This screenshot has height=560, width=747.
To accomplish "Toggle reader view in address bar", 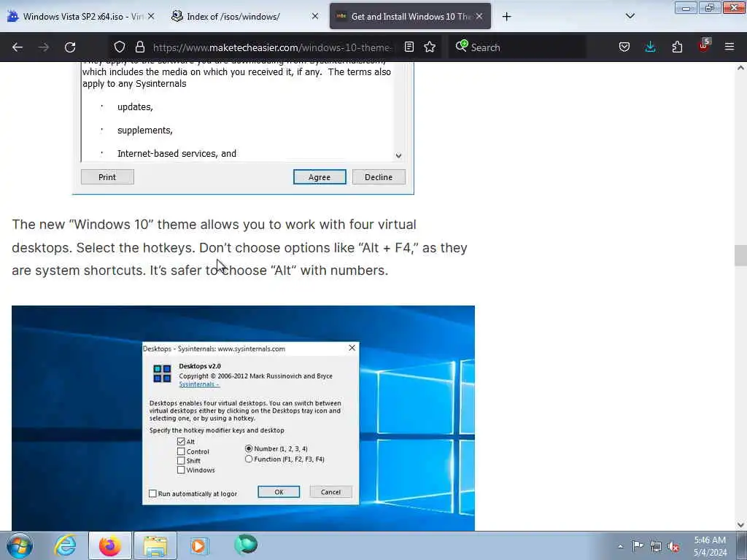I will [x=409, y=47].
